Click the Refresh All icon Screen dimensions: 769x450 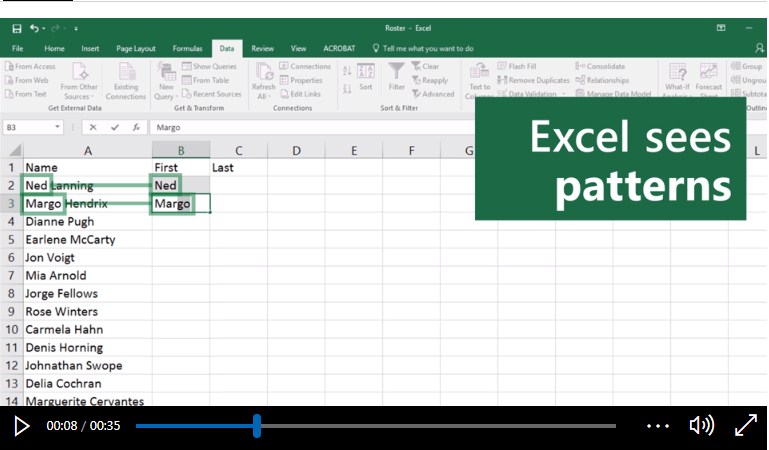tap(264, 81)
